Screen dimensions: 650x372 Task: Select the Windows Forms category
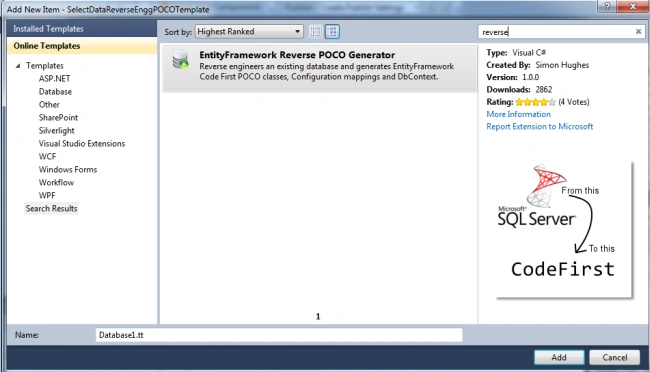coord(68,170)
